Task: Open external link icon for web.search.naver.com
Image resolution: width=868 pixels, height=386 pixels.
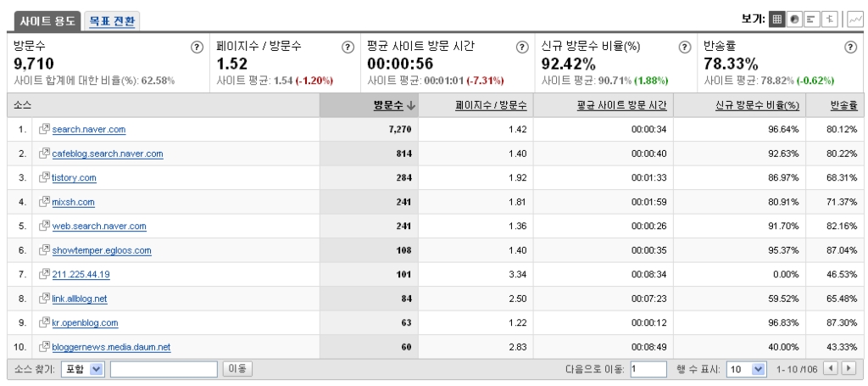Action: click(x=44, y=226)
